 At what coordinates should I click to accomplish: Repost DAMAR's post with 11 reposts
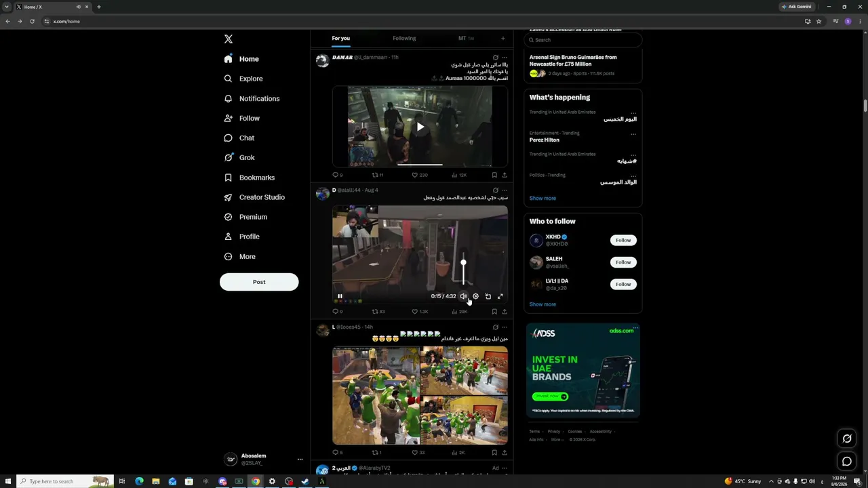pyautogui.click(x=378, y=175)
